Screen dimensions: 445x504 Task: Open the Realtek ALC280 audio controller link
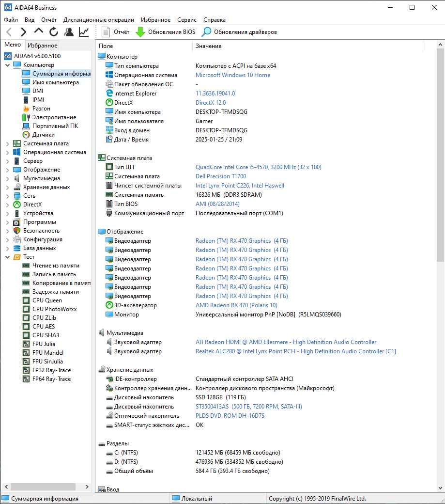296,351
